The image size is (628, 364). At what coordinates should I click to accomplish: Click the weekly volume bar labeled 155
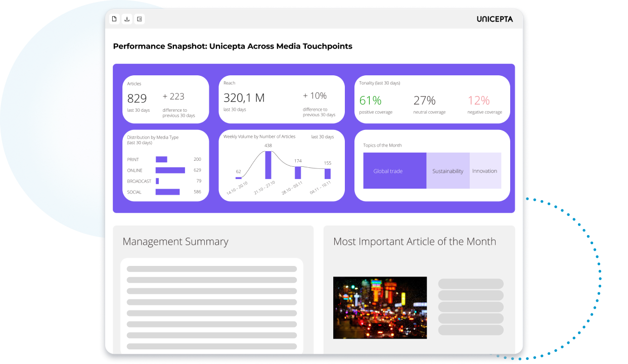tap(328, 173)
